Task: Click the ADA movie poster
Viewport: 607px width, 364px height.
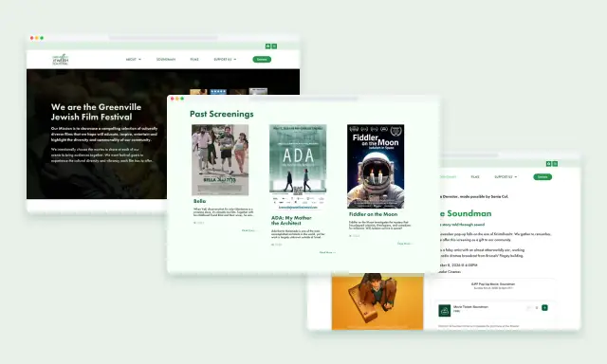Action: 298,167
